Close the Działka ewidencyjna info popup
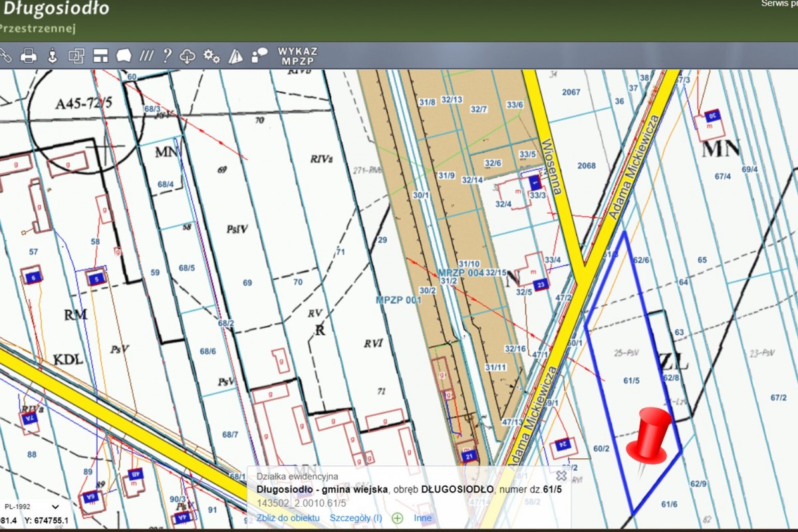The height and width of the screenshot is (532, 798). tap(561, 475)
